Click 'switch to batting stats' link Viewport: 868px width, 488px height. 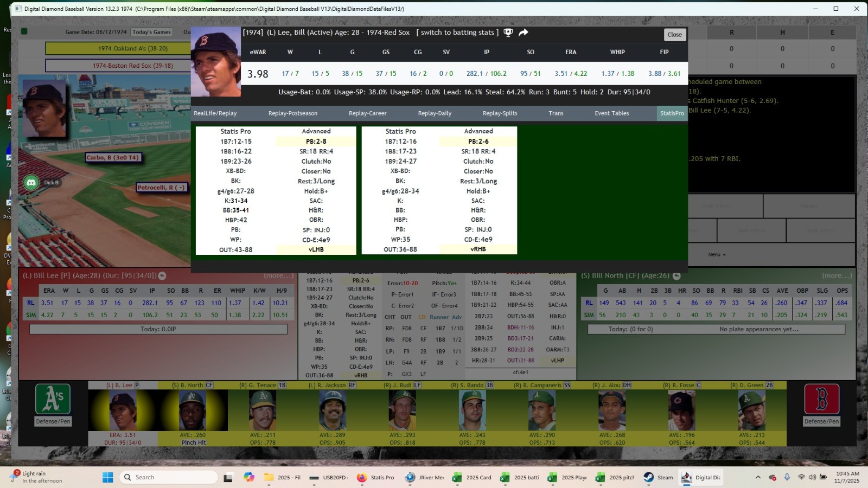tap(457, 33)
